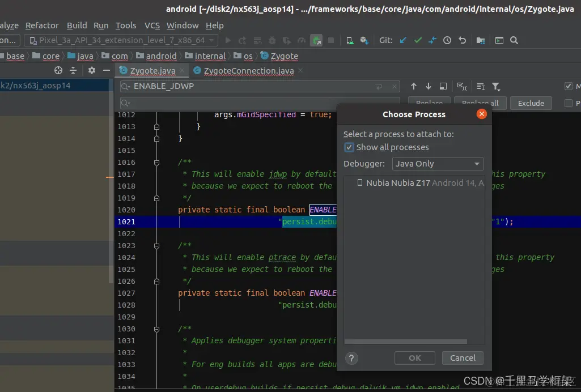Click the profile app icon in toolbar
The width and height of the screenshot is (581, 392).
point(302,40)
